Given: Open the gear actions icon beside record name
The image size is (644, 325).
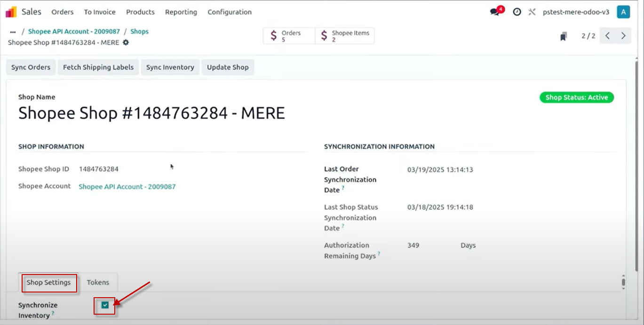Looking at the screenshot, I should click(126, 42).
